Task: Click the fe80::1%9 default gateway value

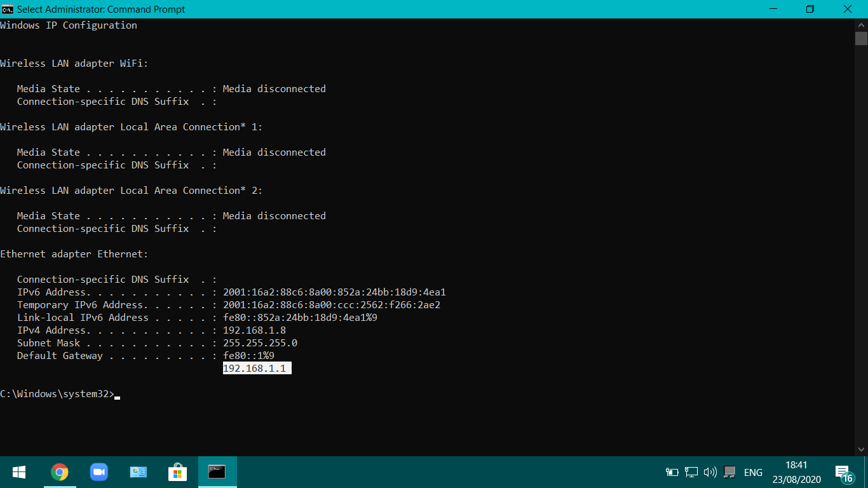Action: tap(248, 356)
